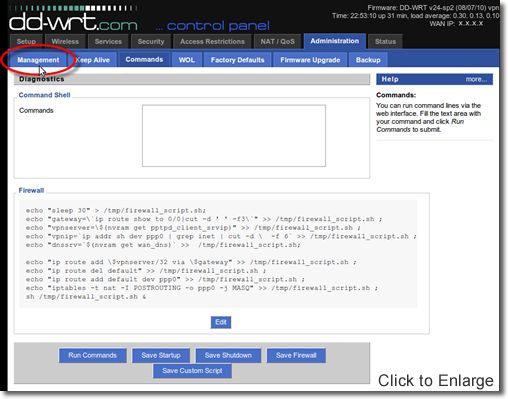The height and width of the screenshot is (399, 508).
Task: Click the 'ip route del default' script line
Action: [146, 271]
